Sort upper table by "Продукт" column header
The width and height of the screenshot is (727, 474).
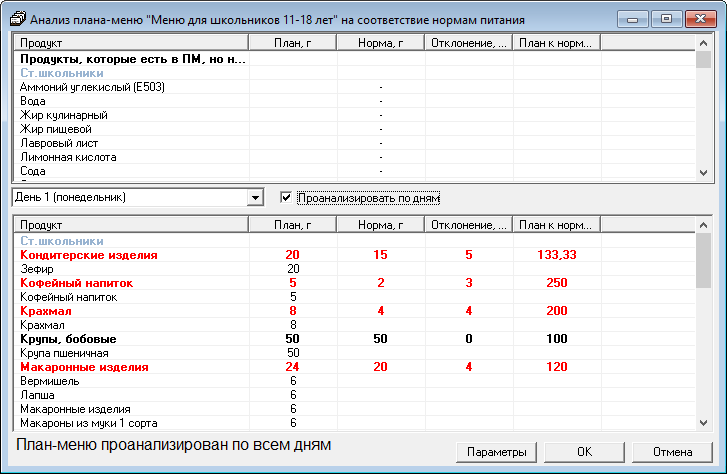130,43
